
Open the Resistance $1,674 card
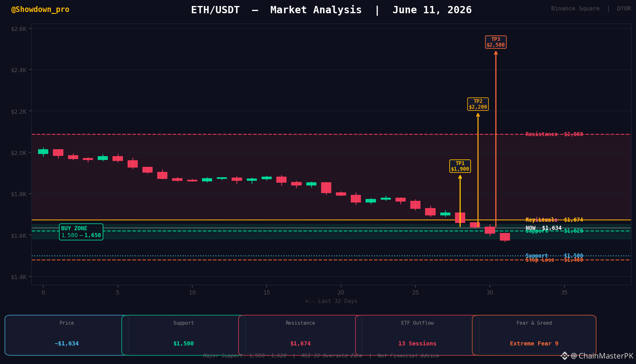click(x=300, y=335)
